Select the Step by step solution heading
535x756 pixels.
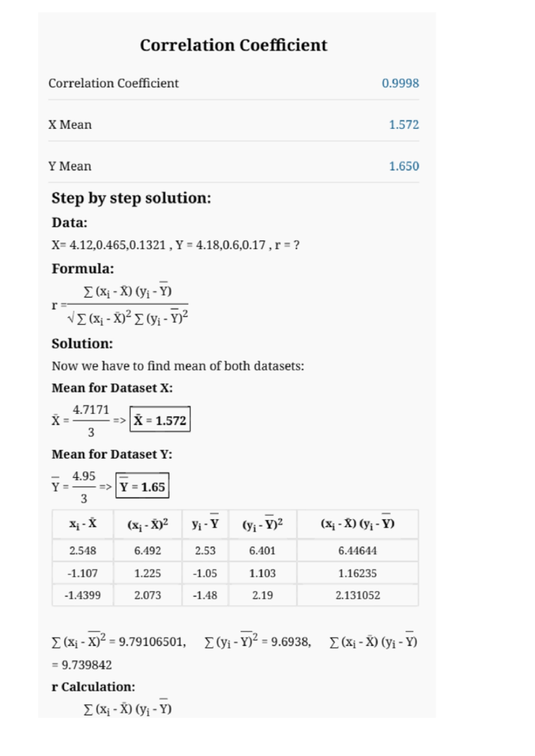pyautogui.click(x=131, y=198)
